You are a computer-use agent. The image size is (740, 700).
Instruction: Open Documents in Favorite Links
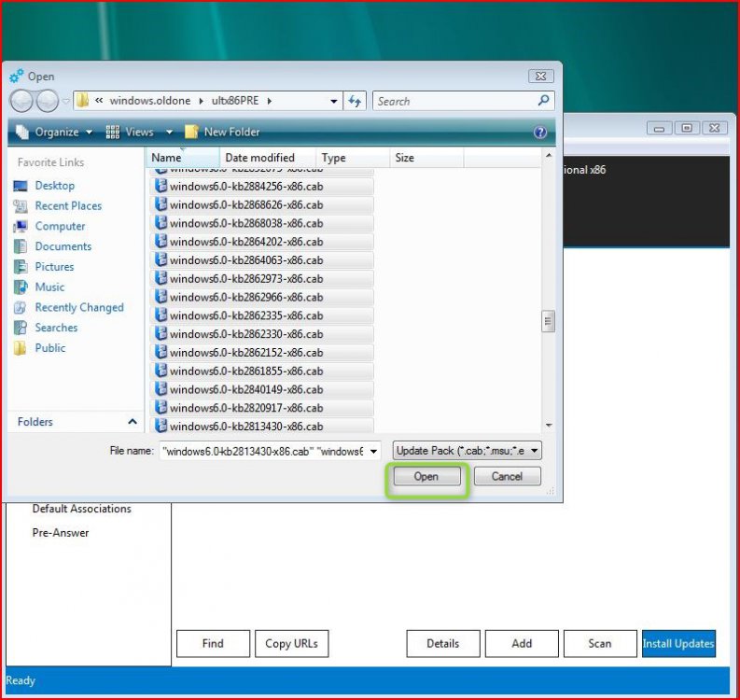click(63, 246)
